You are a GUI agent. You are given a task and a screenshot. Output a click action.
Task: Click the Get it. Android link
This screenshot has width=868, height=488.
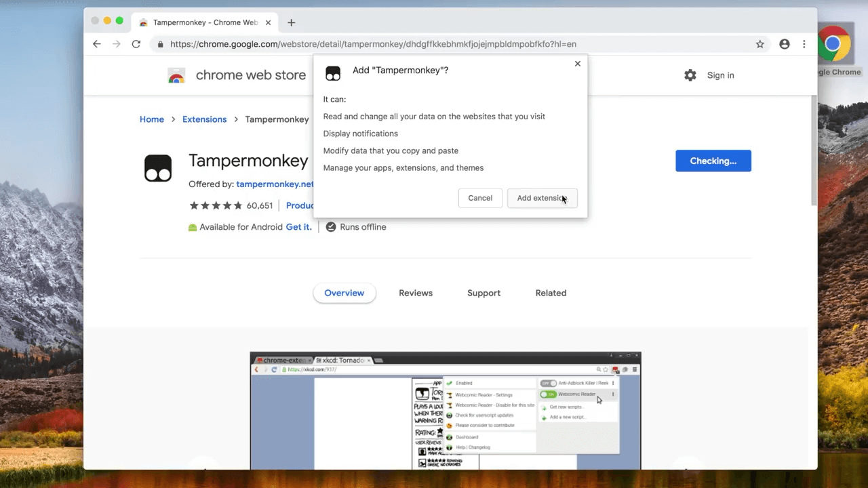[x=299, y=227]
